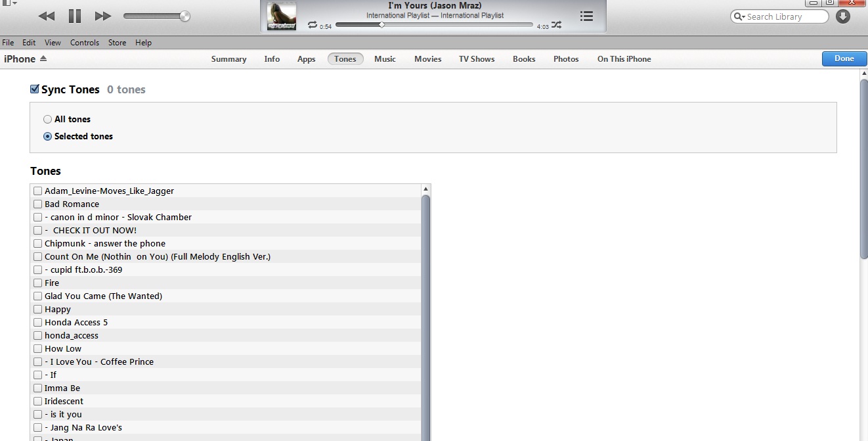Viewport: 868px width, 441px height.
Task: Click the Done button
Action: pos(844,58)
